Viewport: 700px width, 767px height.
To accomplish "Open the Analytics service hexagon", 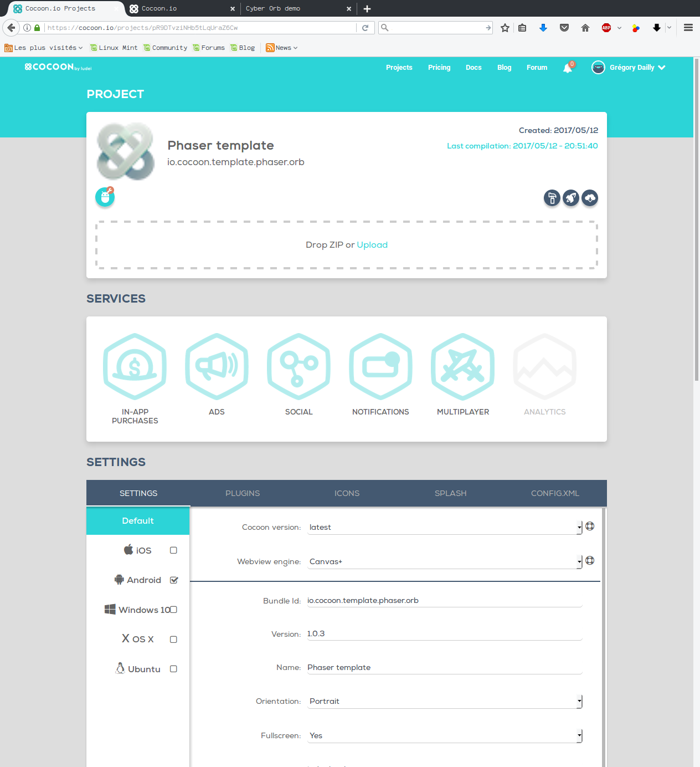I will (545, 366).
